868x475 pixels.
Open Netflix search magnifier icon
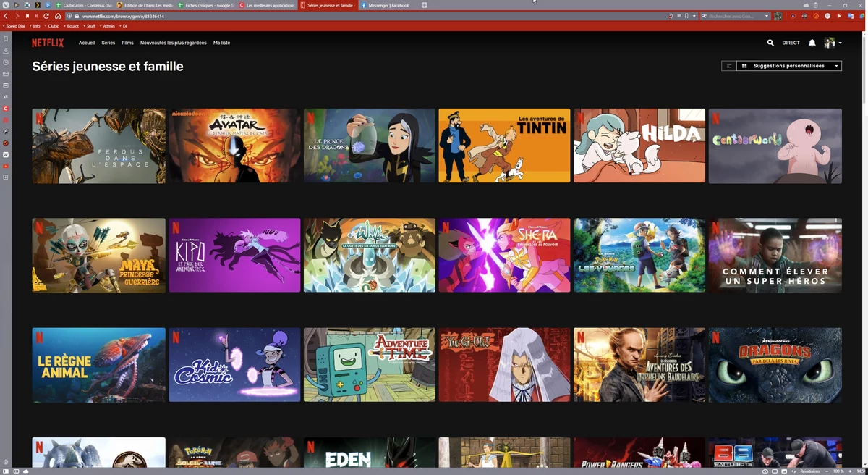770,43
